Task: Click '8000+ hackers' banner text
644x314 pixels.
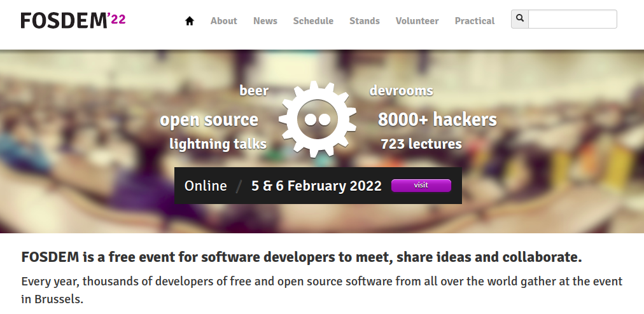Action: (x=437, y=119)
